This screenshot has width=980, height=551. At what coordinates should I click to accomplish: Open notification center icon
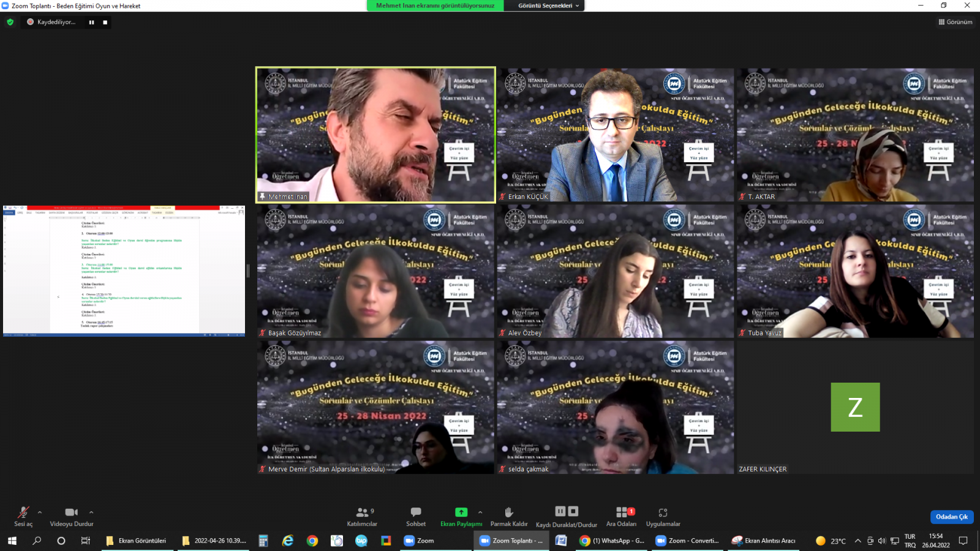pos(963,541)
